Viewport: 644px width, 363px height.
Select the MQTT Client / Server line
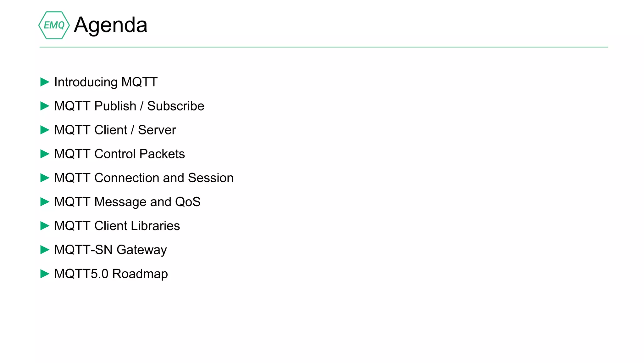[x=115, y=130]
